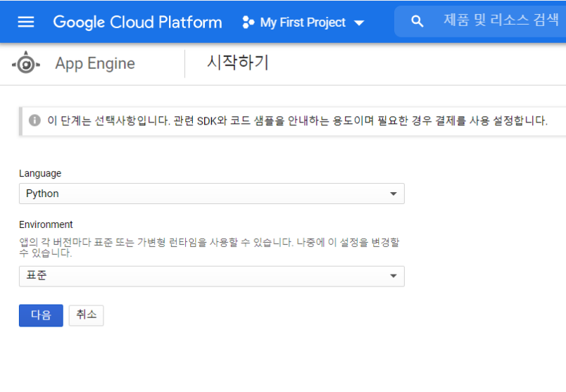566x392 pixels.
Task: Click the optional-step notice text in the banner
Action: coord(298,120)
